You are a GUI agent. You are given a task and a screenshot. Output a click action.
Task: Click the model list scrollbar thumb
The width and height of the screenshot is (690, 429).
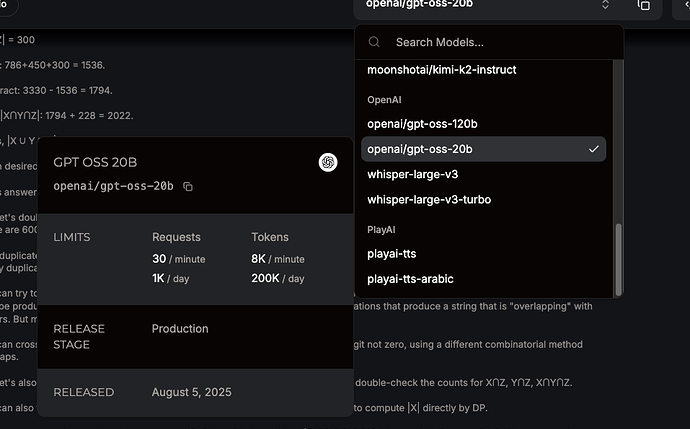pyautogui.click(x=618, y=260)
